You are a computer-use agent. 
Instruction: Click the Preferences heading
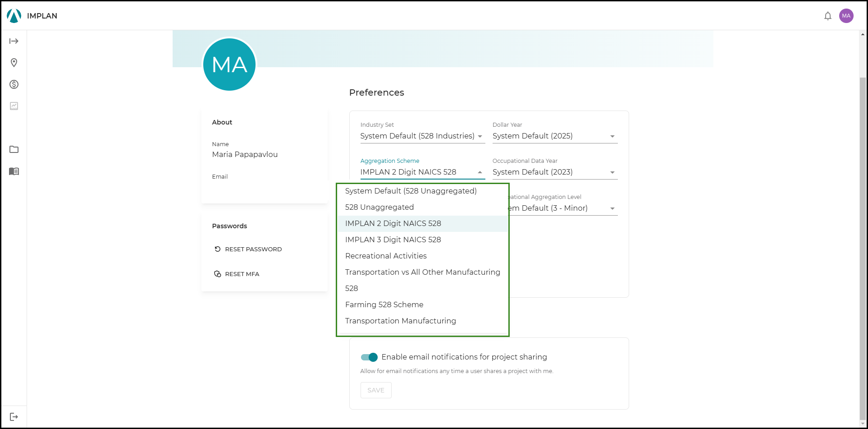coord(377,92)
